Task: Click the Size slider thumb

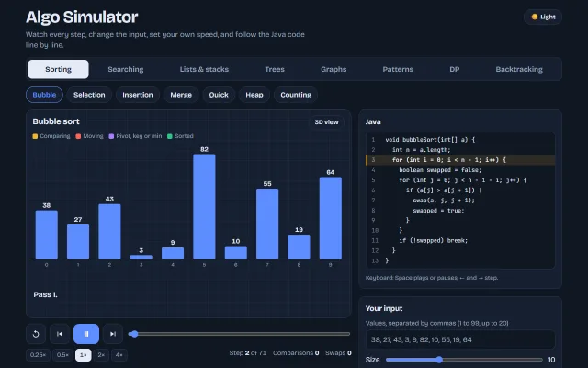Action: [439, 360]
